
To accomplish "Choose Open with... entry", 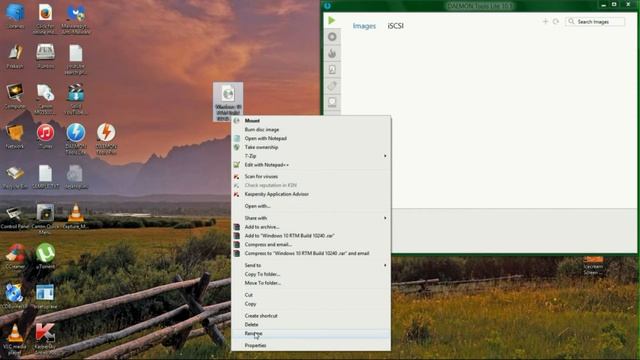I will click(x=311, y=206).
